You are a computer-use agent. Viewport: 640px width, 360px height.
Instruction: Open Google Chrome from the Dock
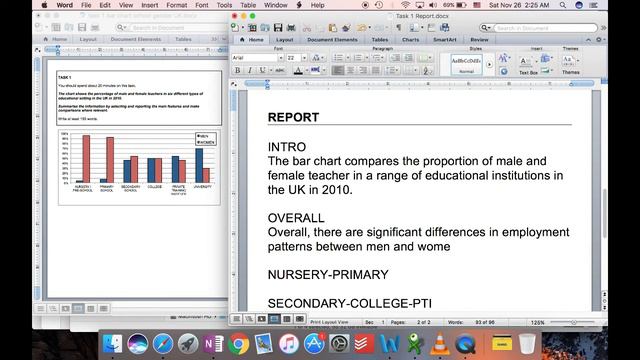tap(239, 344)
